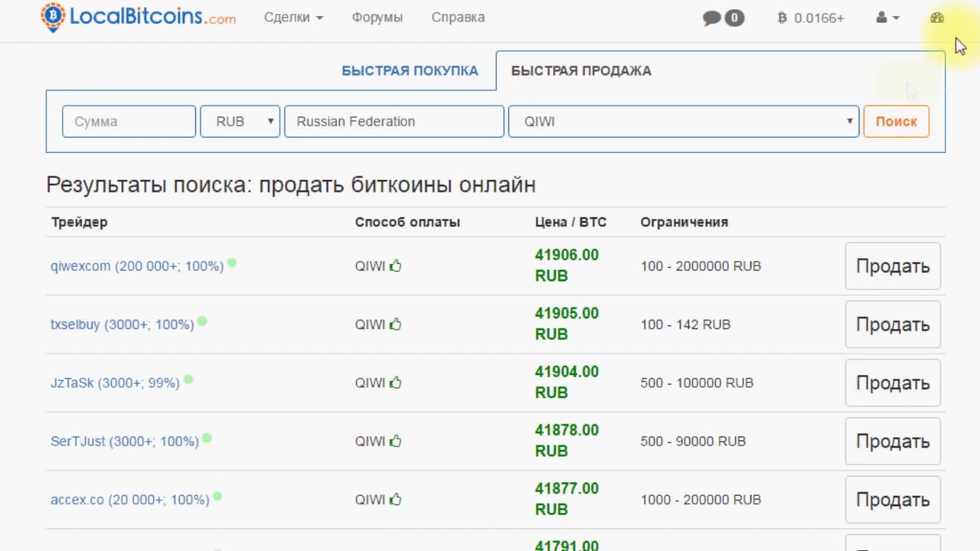Click Продать in the qiwexcom row

coord(893,266)
